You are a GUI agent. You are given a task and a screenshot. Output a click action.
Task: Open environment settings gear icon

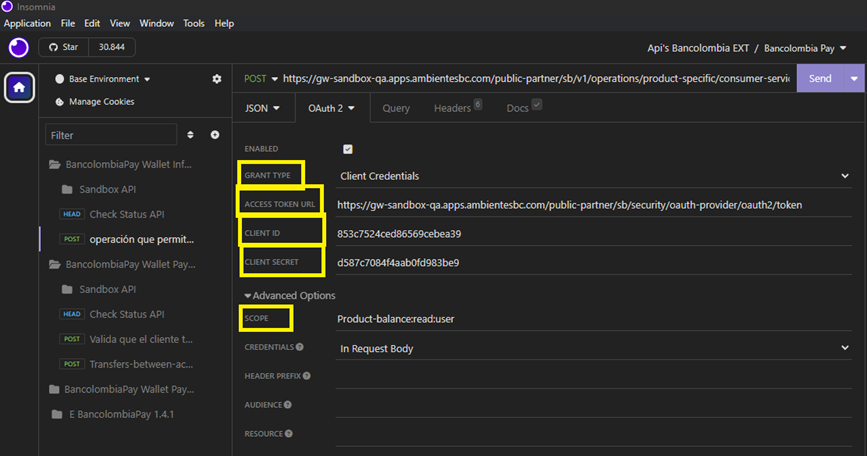click(217, 79)
